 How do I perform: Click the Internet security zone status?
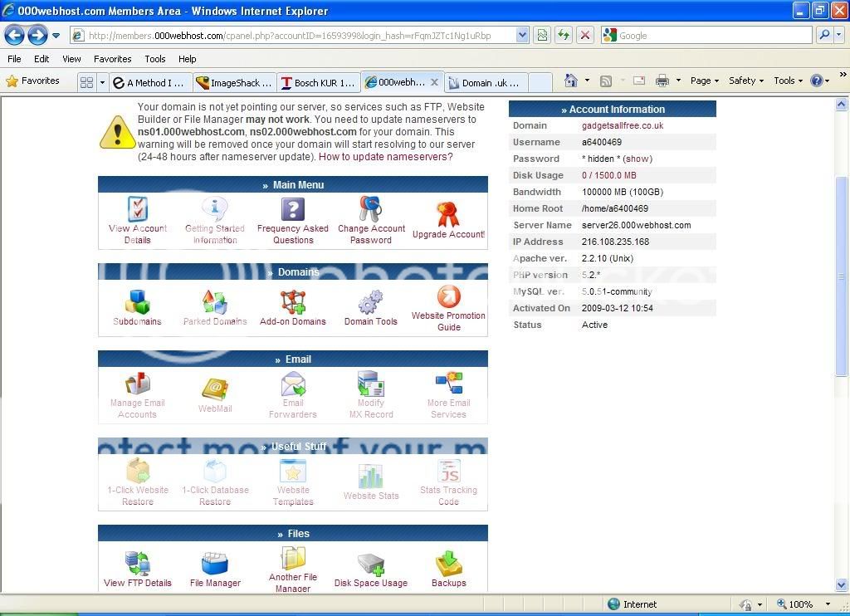click(x=632, y=604)
